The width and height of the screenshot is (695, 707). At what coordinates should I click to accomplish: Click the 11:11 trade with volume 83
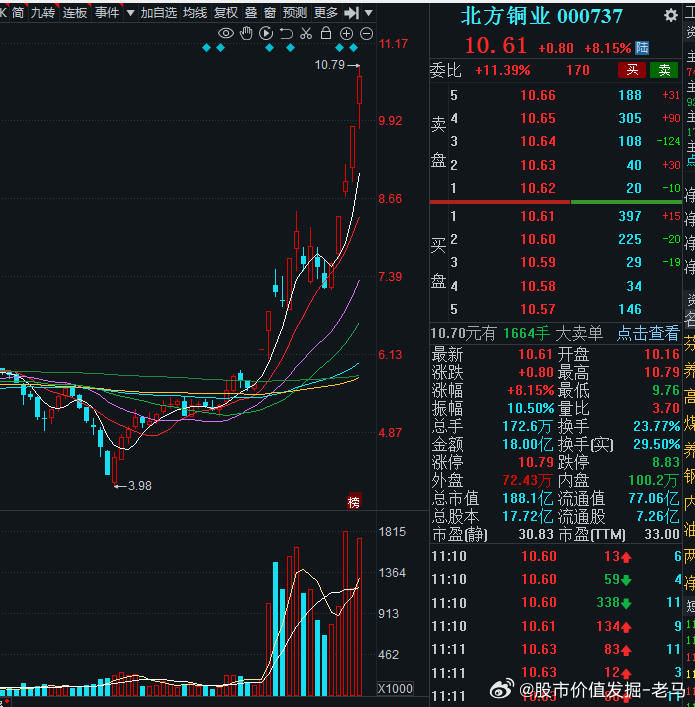point(557,649)
